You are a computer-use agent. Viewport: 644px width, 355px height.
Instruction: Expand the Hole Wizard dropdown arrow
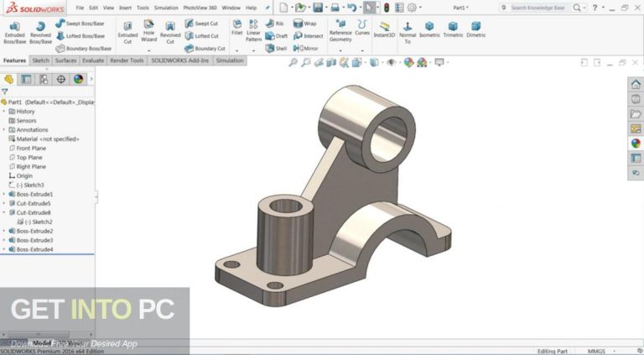[148, 51]
